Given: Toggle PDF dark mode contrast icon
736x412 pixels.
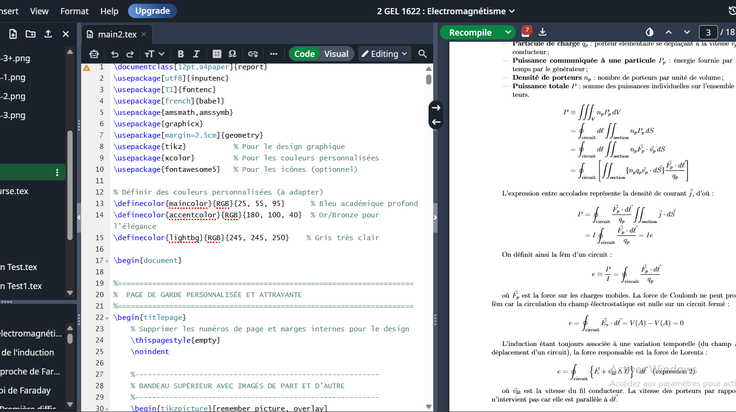Looking at the screenshot, I should [650, 32].
